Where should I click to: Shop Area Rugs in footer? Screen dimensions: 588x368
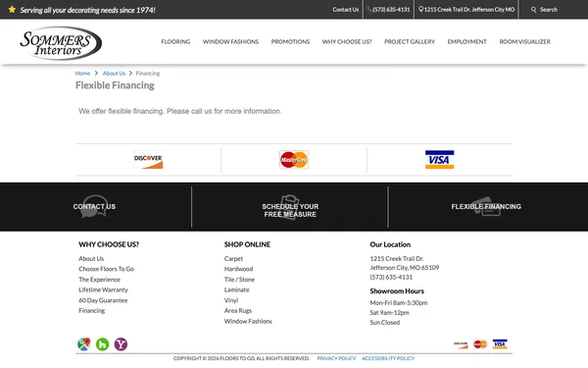click(x=238, y=310)
